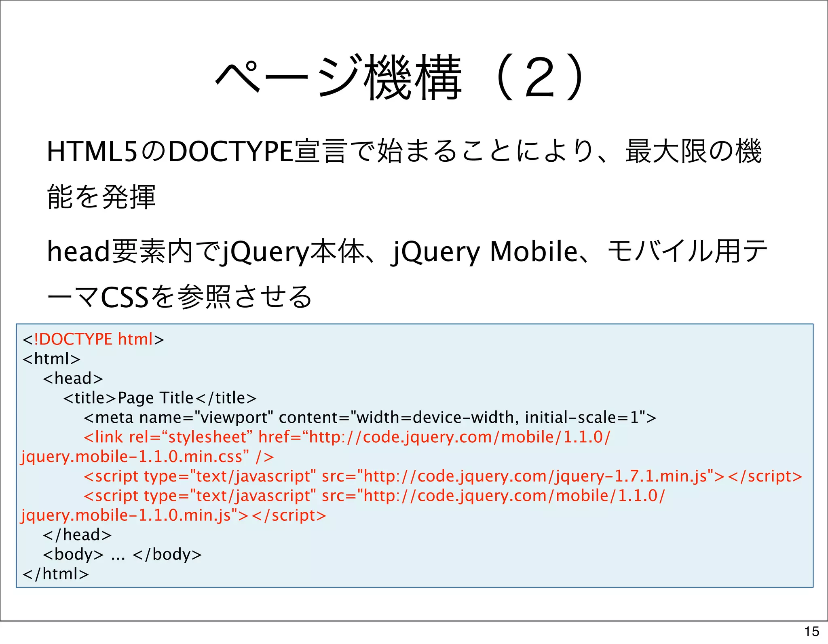Image resolution: width=828 pixels, height=644 pixels.
Task: Click the red link rel=“stylesheet” line
Action: coord(347,437)
